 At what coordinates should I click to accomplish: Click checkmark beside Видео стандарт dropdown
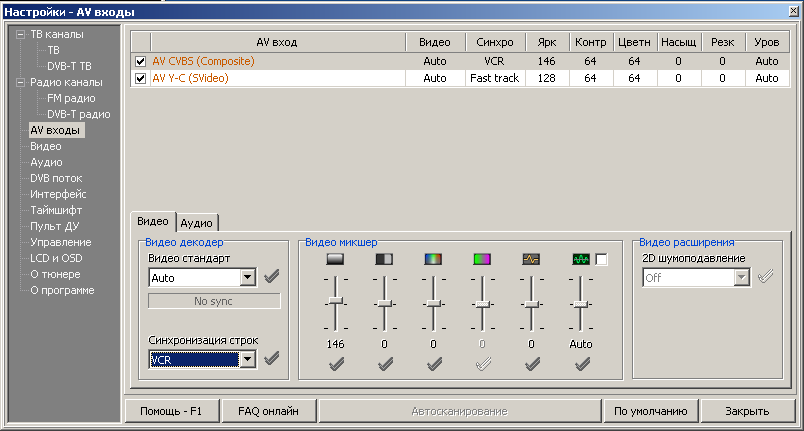coord(271,277)
